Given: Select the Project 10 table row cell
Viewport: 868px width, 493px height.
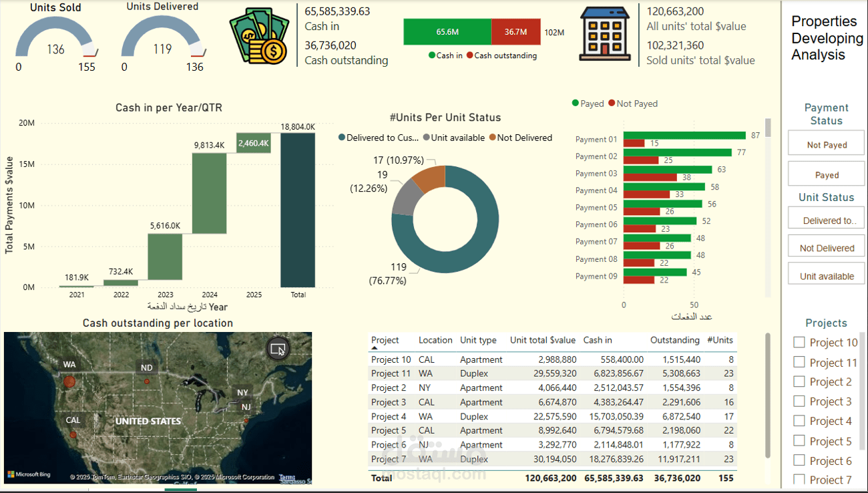Looking at the screenshot, I should click(391, 359).
